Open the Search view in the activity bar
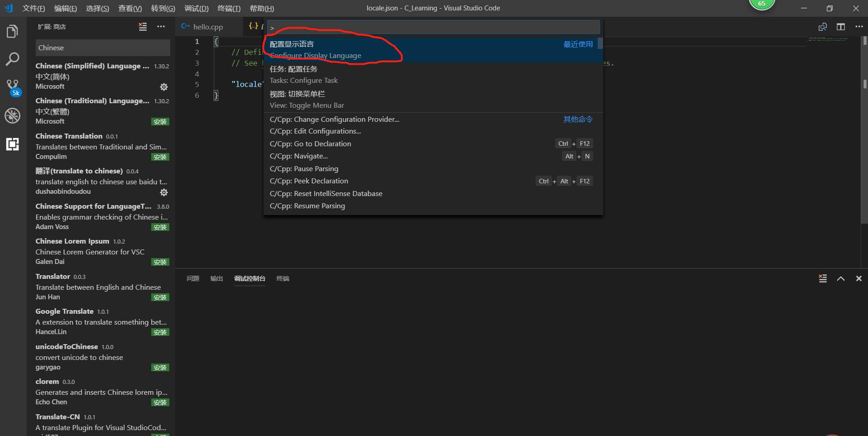Screen dimensions: 868x436 [x=13, y=59]
